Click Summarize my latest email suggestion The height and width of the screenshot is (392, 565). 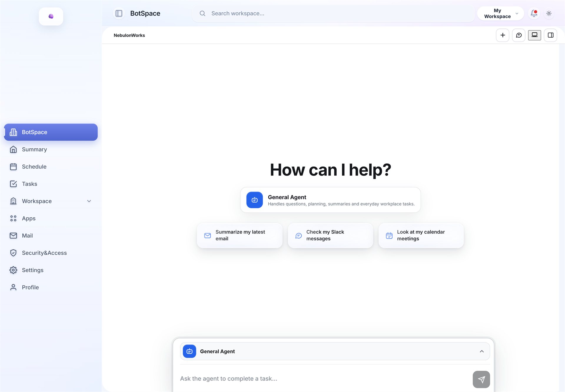click(240, 236)
